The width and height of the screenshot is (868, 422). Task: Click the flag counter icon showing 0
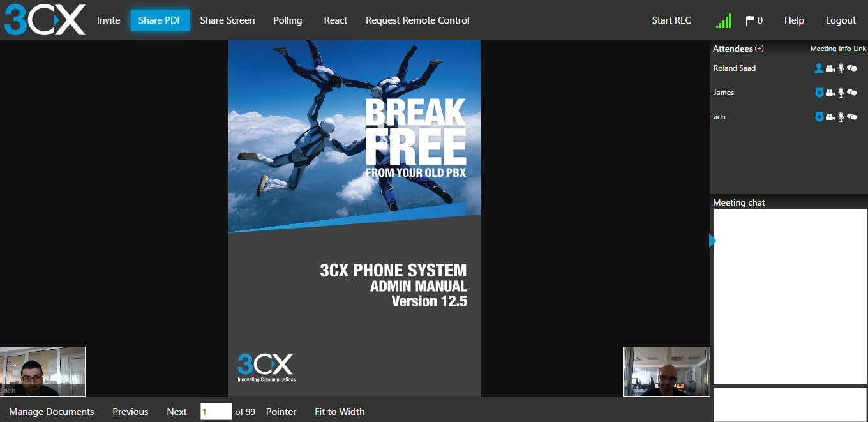754,20
